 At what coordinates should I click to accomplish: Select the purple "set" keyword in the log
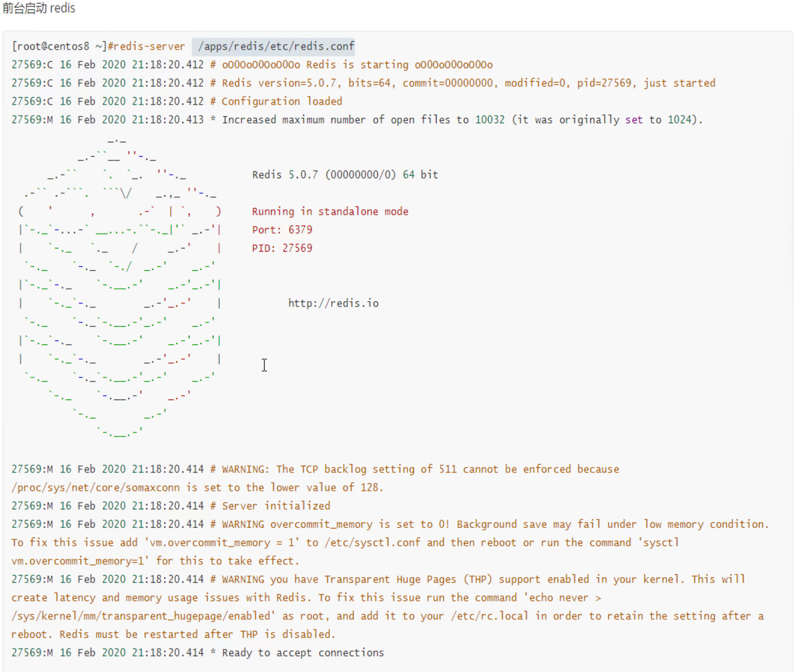pos(634,120)
